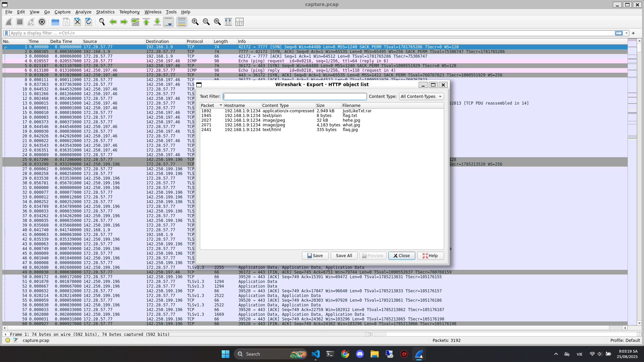Click the reload capture file icon
Image resolution: width=644 pixels, height=362 pixels.
(x=89, y=22)
